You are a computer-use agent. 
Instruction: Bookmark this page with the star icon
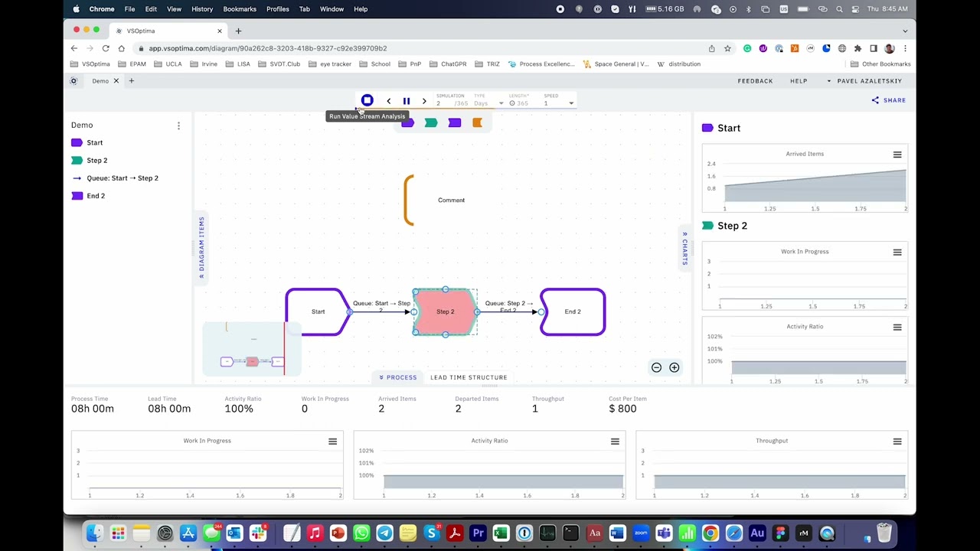point(726,48)
